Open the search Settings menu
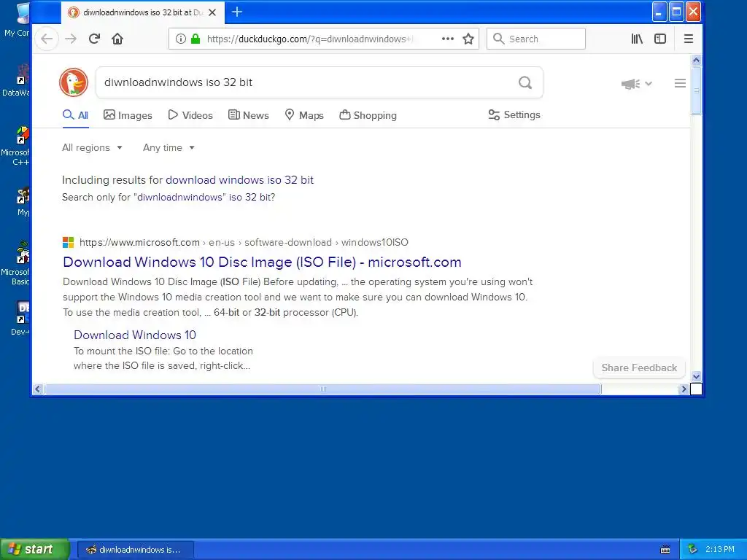Screen dimensions: 747x560 514,114
